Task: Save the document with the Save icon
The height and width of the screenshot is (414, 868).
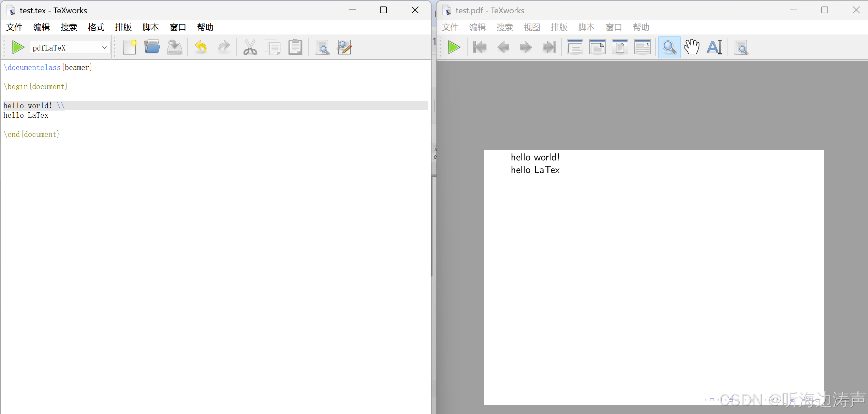Action: tap(175, 47)
